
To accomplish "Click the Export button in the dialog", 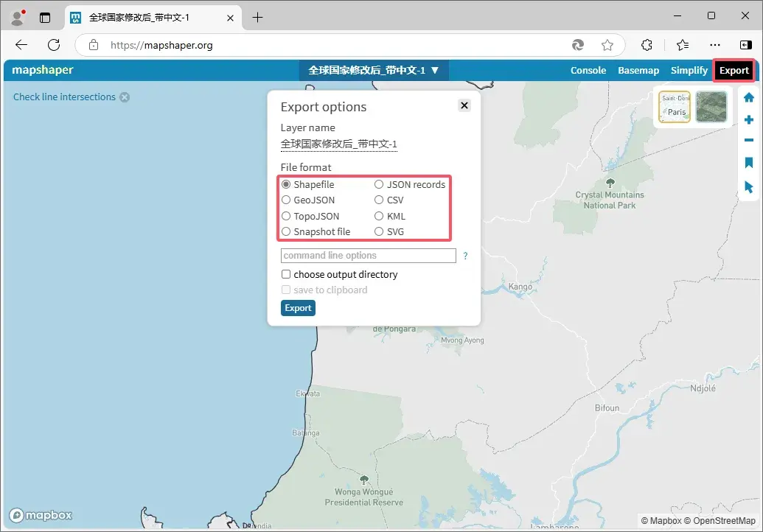I will tap(298, 308).
